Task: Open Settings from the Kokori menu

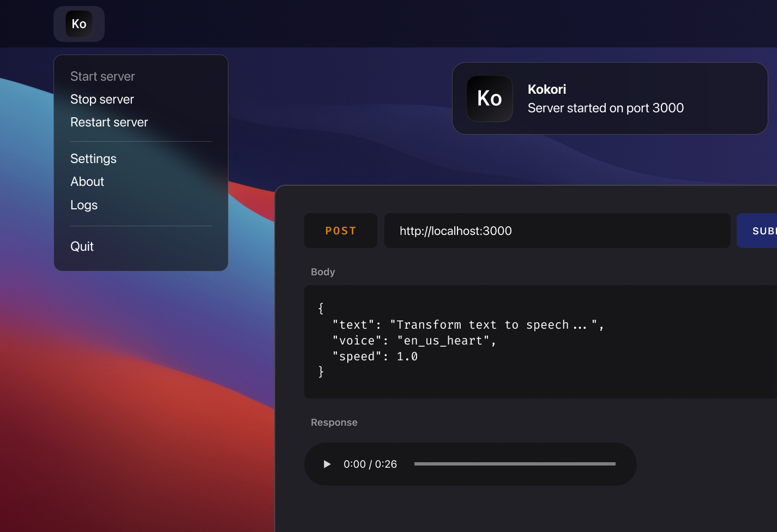Action: [93, 159]
